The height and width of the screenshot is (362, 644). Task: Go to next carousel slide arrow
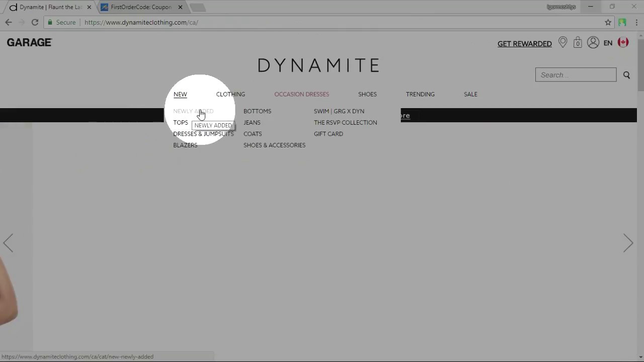point(628,243)
